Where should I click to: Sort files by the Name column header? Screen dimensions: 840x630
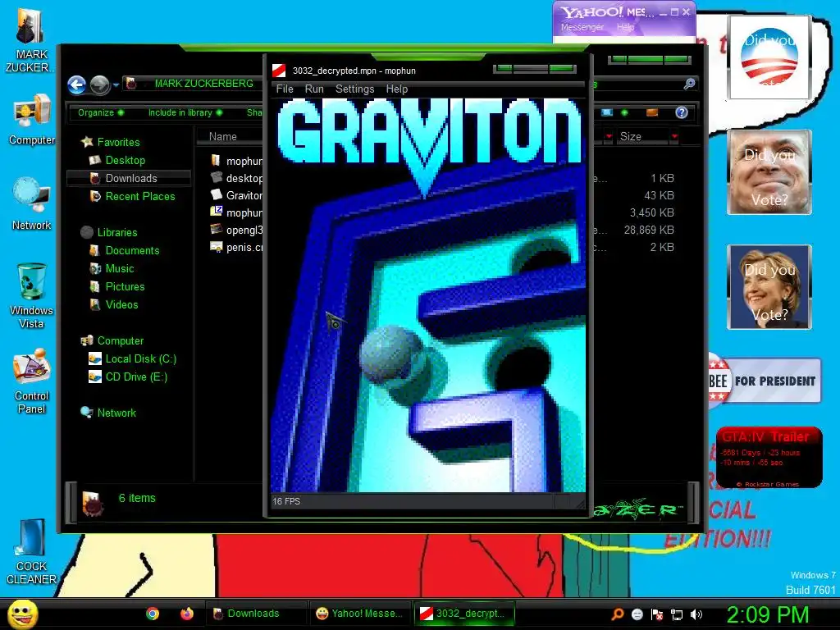coord(223,137)
